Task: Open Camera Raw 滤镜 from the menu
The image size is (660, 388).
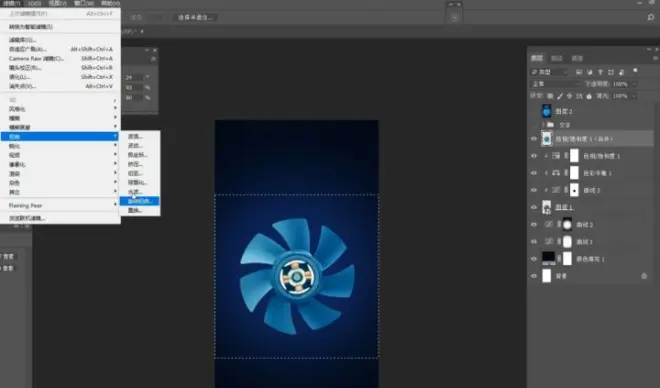Action: [x=61, y=58]
